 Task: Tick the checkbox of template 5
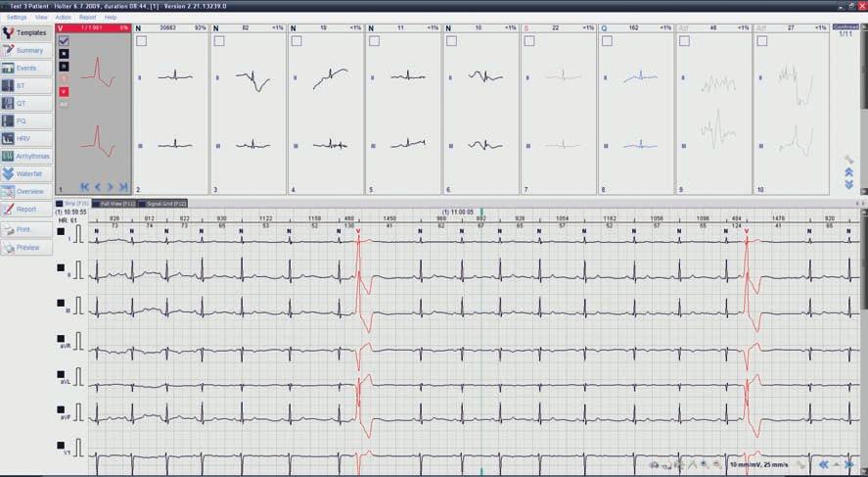point(374,41)
